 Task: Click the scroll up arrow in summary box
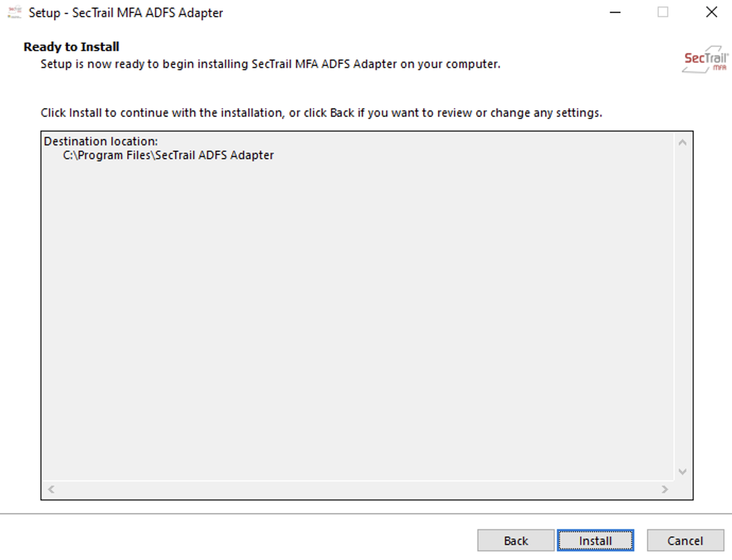pos(683,142)
